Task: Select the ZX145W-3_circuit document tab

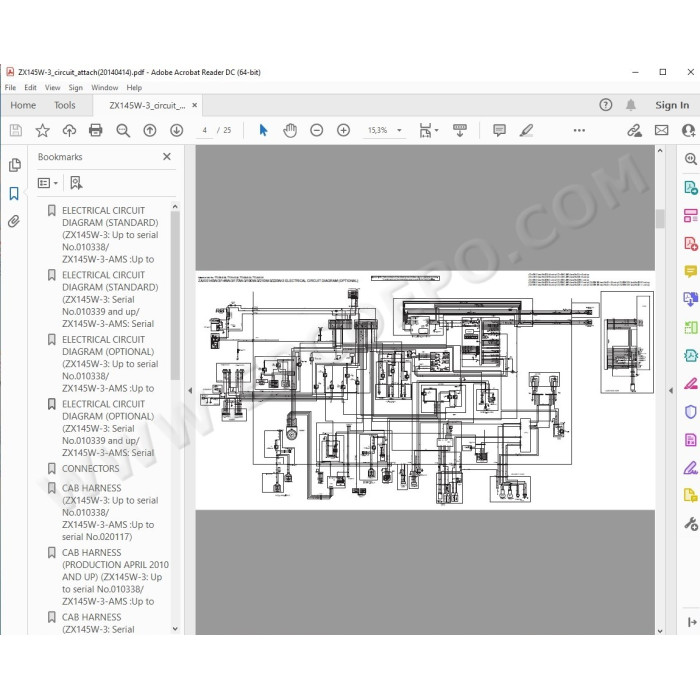Action: pos(147,105)
